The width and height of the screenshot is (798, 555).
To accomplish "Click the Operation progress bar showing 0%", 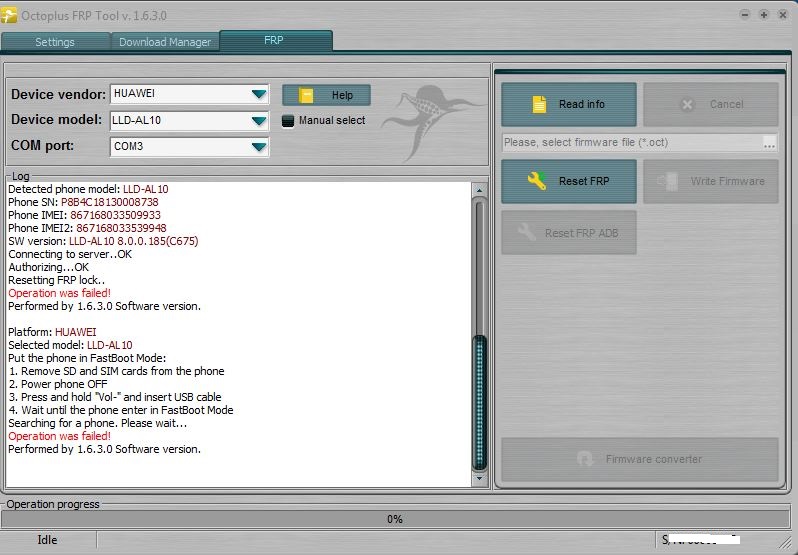I will point(395,519).
